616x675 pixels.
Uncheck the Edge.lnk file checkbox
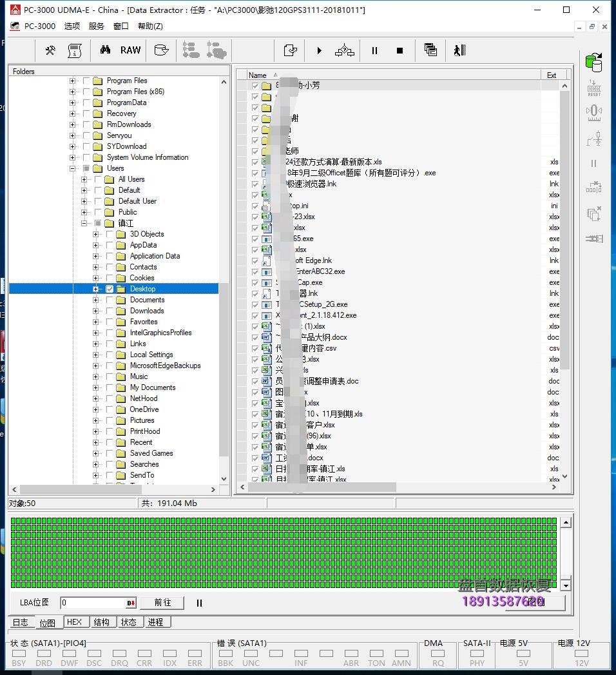click(255, 261)
